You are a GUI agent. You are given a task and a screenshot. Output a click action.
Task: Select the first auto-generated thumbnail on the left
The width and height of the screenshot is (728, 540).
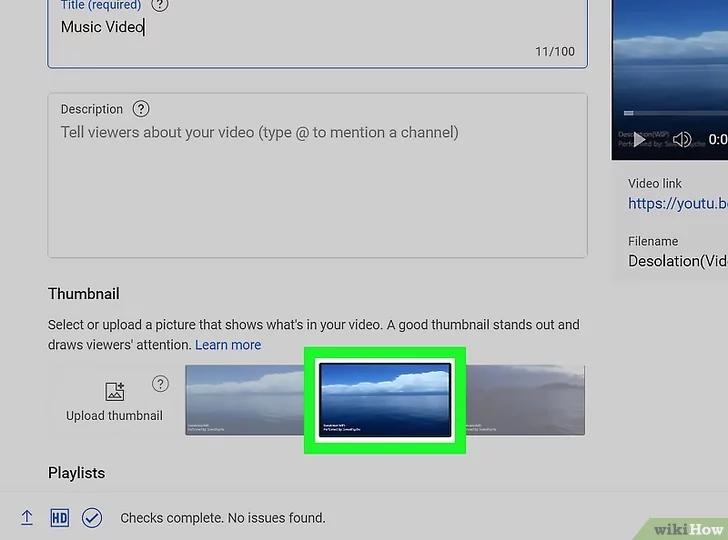coord(245,400)
